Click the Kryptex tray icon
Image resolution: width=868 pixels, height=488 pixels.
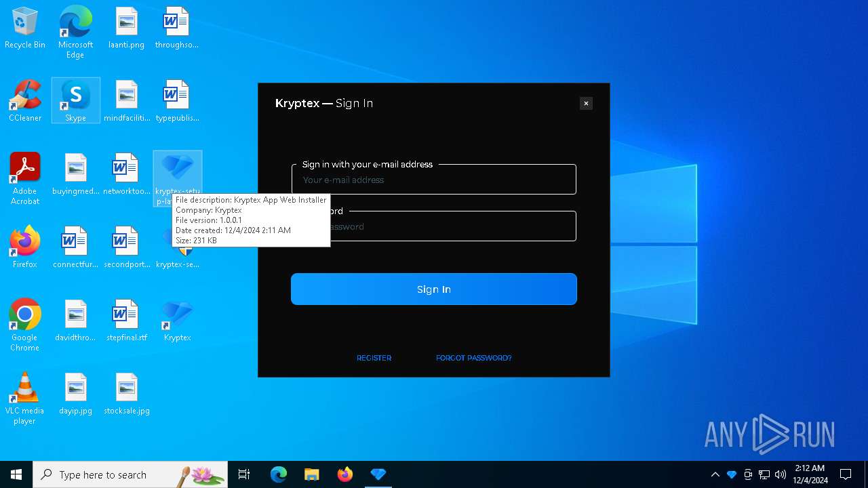pos(732,474)
